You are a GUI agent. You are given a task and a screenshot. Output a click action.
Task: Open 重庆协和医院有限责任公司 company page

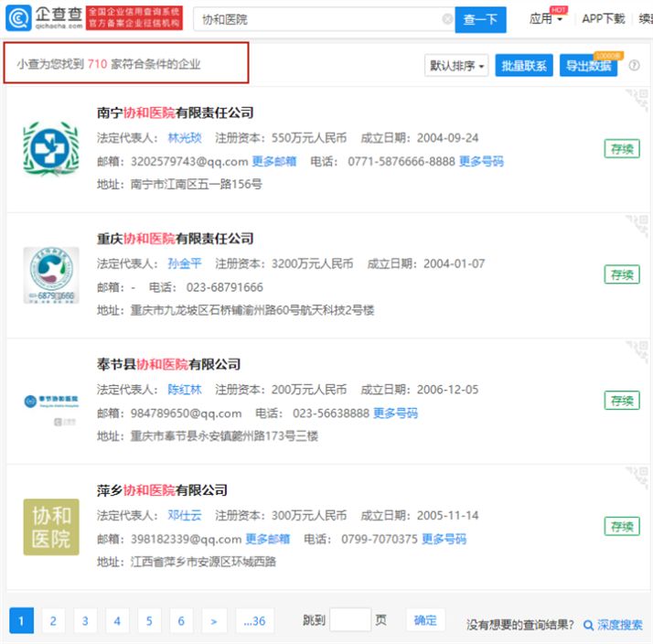(176, 239)
